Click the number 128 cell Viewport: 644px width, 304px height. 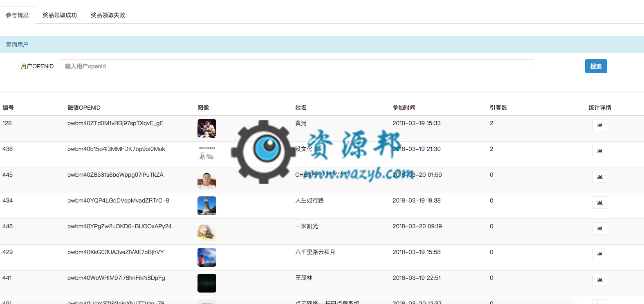click(x=7, y=123)
